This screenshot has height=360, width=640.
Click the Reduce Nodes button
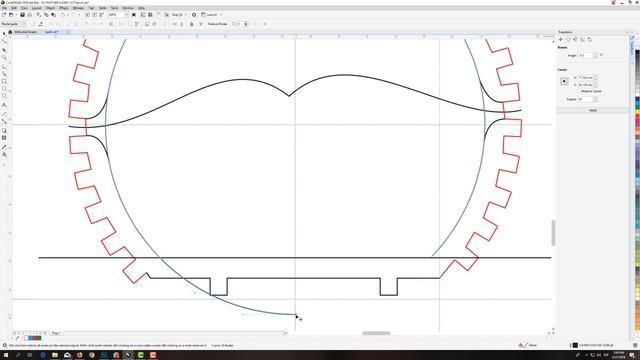pos(218,24)
